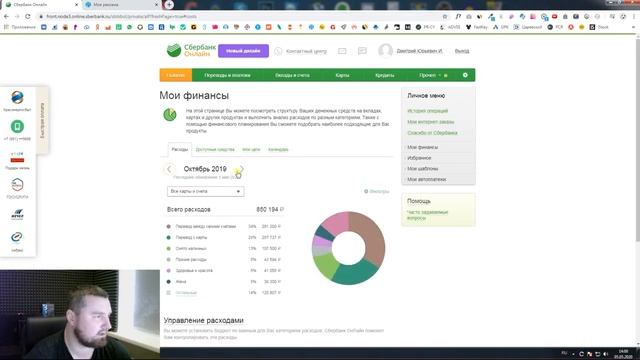Open История операций in personal menu
The width and height of the screenshot is (640, 360).
coord(427,111)
